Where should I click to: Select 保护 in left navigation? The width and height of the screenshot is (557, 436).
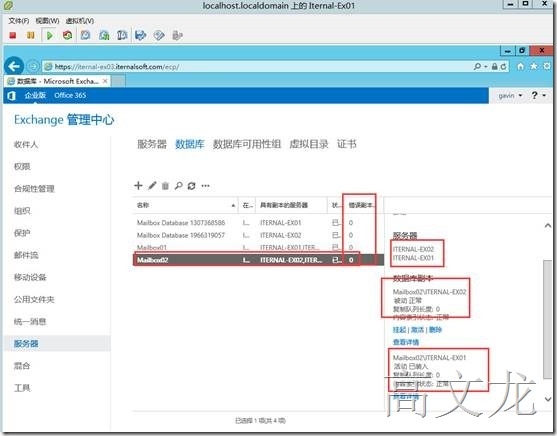22,233
